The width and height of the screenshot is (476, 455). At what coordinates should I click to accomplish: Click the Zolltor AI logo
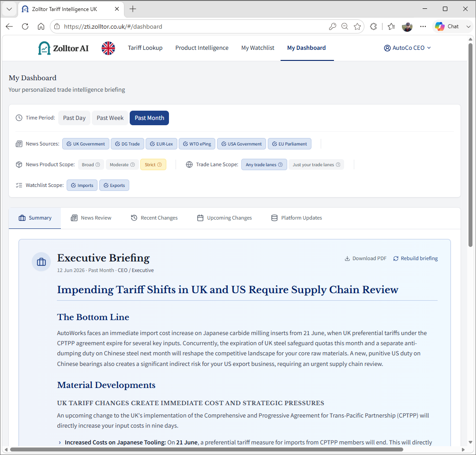(63, 48)
